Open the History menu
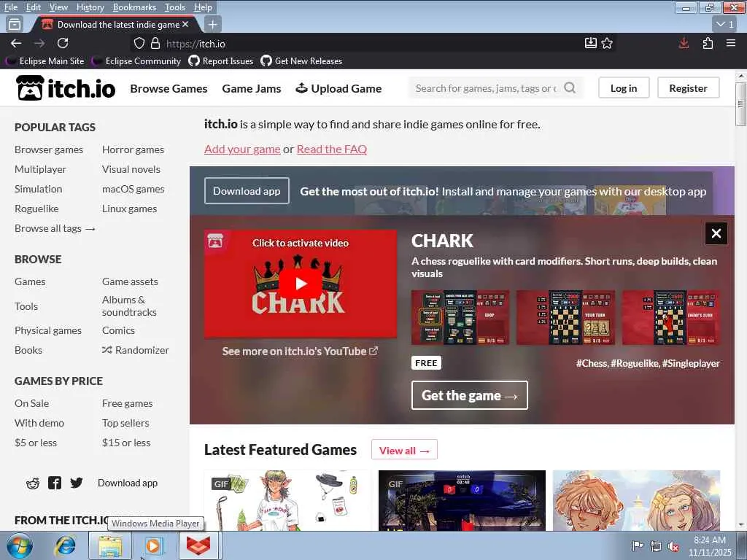 (90, 7)
